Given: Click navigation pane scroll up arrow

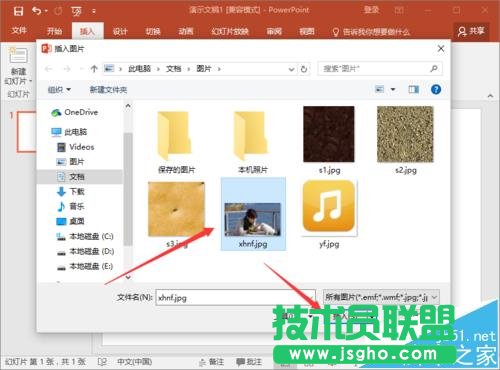Looking at the screenshot, I should [x=128, y=106].
